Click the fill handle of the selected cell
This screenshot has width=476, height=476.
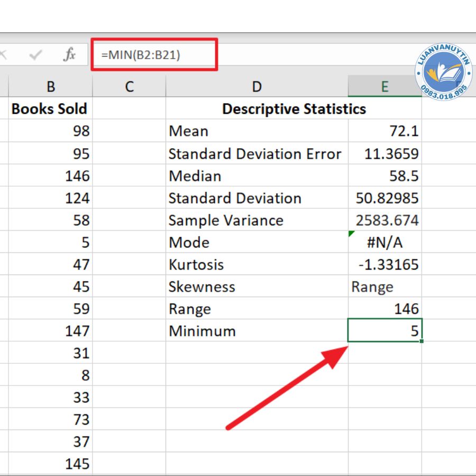[x=421, y=341]
